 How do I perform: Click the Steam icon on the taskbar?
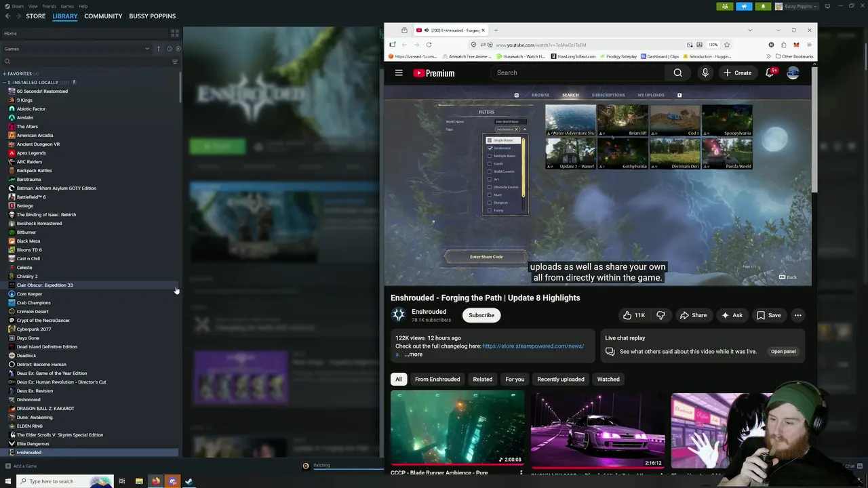[x=189, y=481]
